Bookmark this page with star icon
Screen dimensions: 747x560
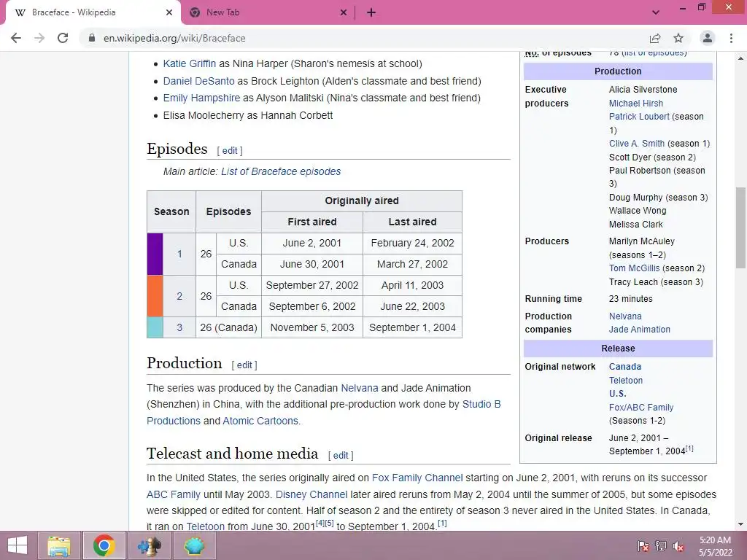pyautogui.click(x=678, y=38)
